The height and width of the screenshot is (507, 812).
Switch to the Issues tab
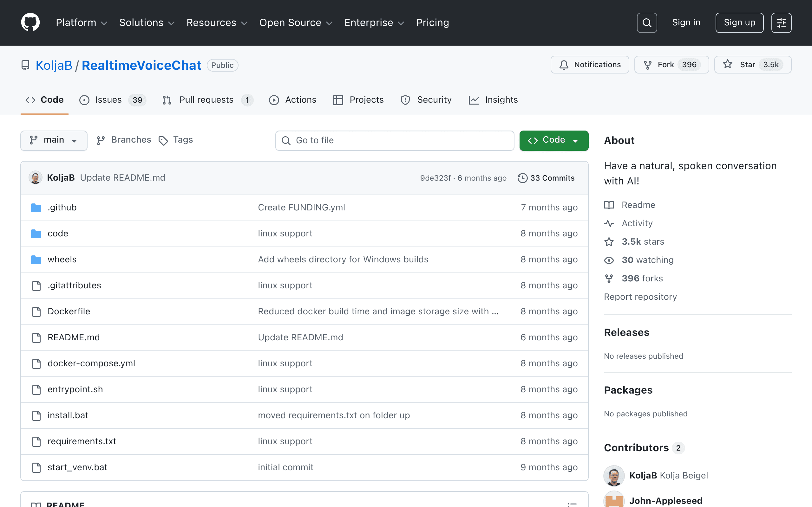[x=112, y=100]
